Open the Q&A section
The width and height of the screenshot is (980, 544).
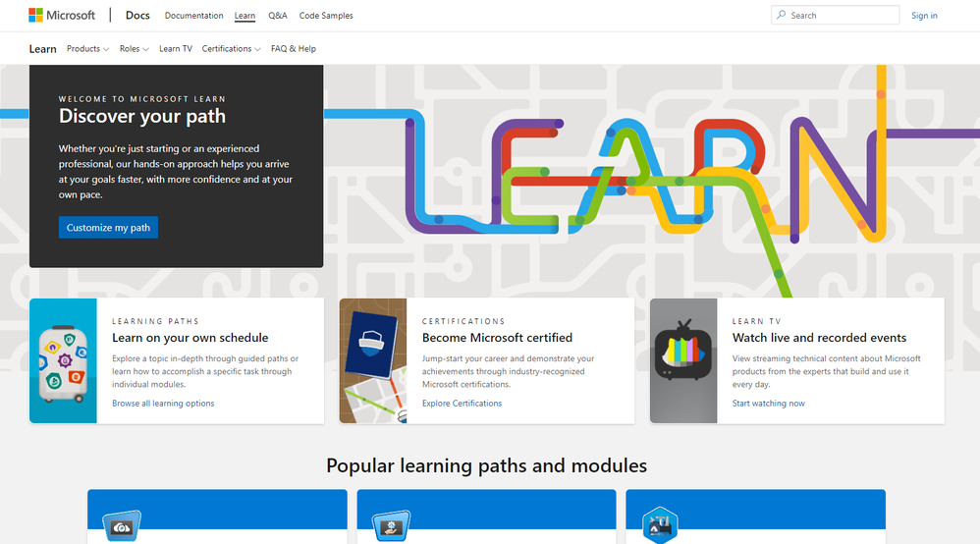(x=278, y=16)
